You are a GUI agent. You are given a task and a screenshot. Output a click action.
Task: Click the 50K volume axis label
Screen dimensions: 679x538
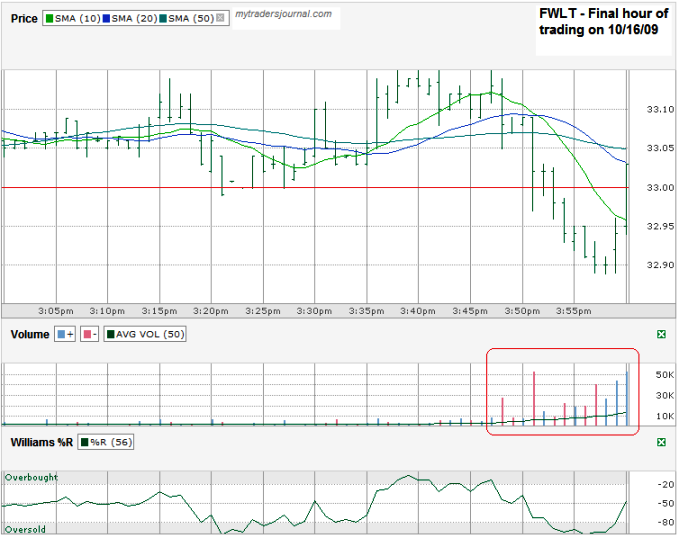point(665,375)
